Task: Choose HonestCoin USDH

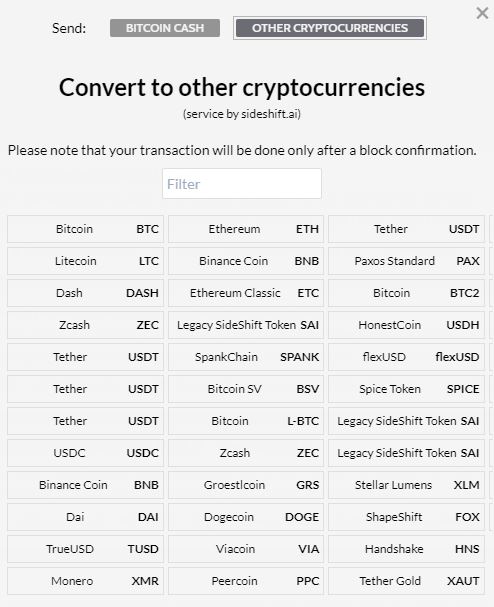Action: coord(407,325)
